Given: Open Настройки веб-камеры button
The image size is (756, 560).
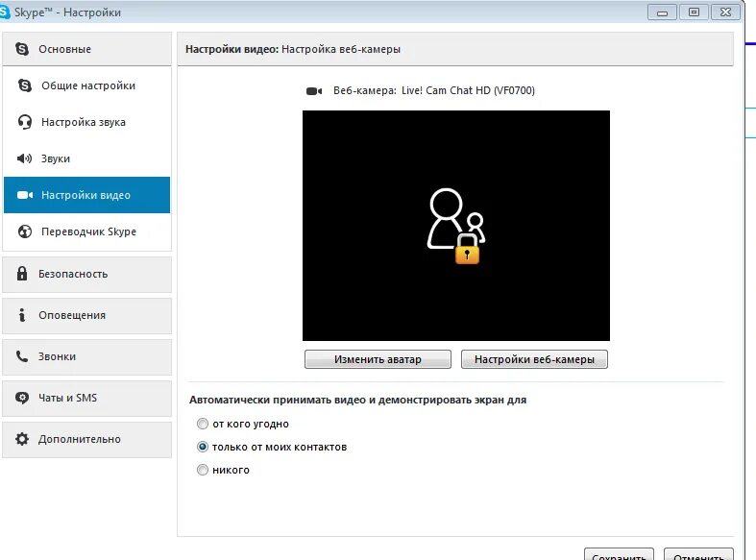Looking at the screenshot, I should pyautogui.click(x=534, y=359).
